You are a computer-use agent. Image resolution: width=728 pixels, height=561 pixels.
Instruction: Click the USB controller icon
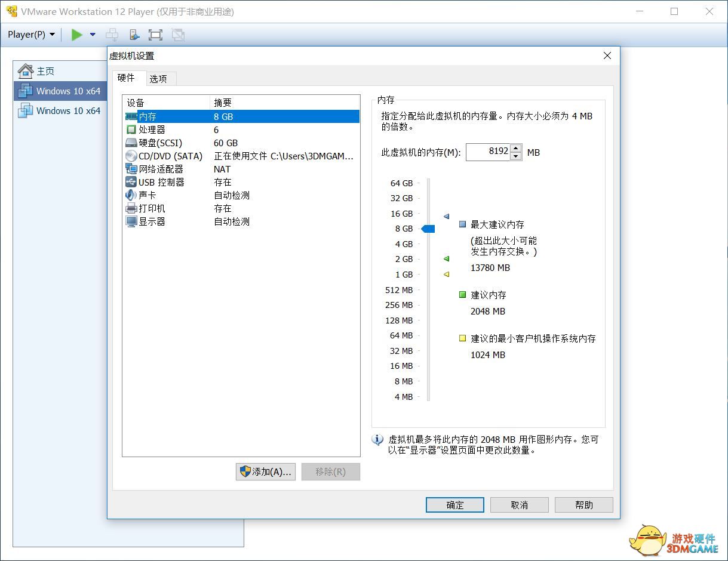131,182
